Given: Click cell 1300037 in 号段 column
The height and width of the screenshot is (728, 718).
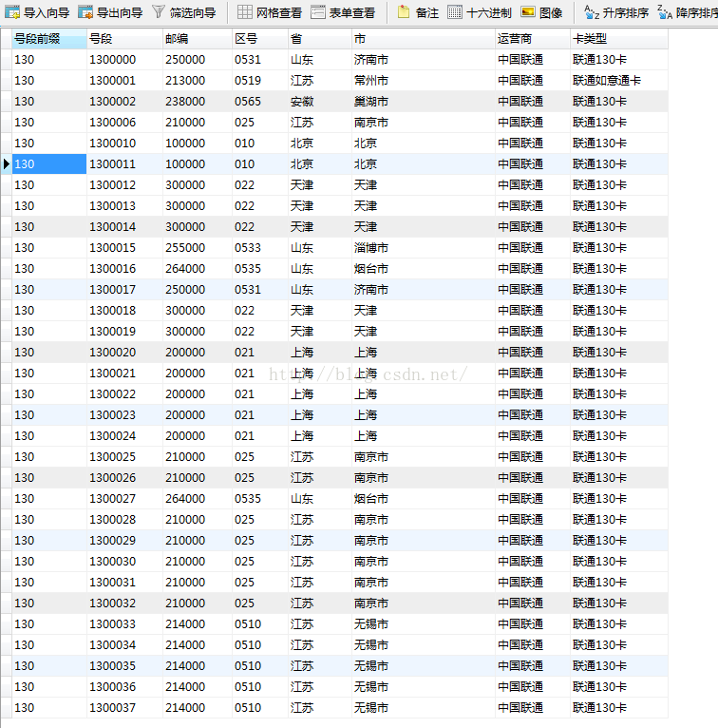Looking at the screenshot, I should pyautogui.click(x=124, y=707).
